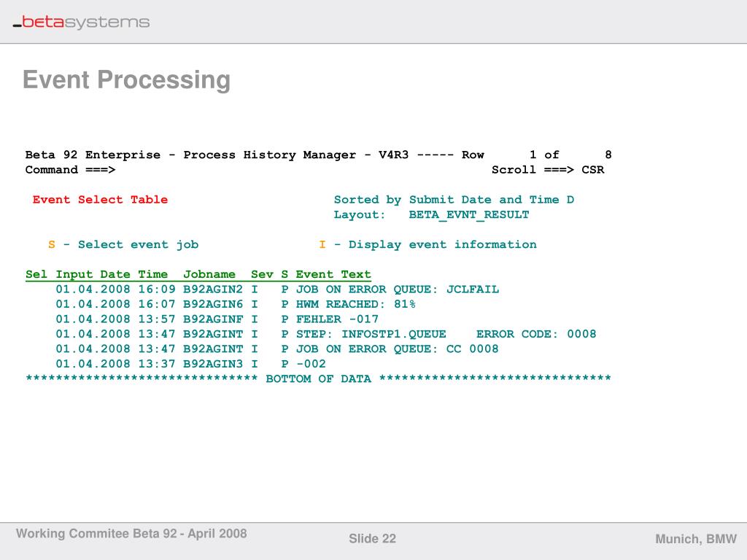Click the Layout value BETA_EVNT_RESULT

(x=469, y=215)
